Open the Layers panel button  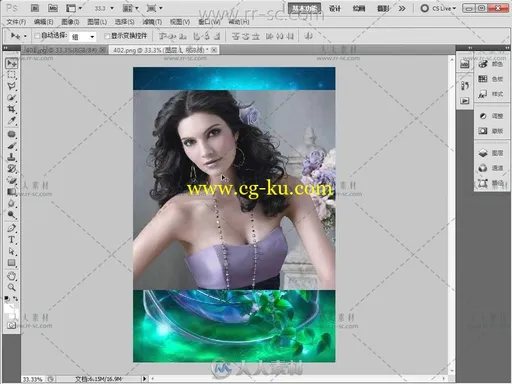tap(491, 153)
